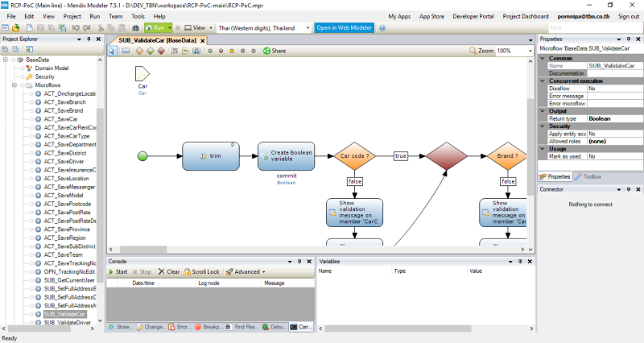Select the red merge diamond on canvas
This screenshot has width=644, height=343.
pos(447,156)
